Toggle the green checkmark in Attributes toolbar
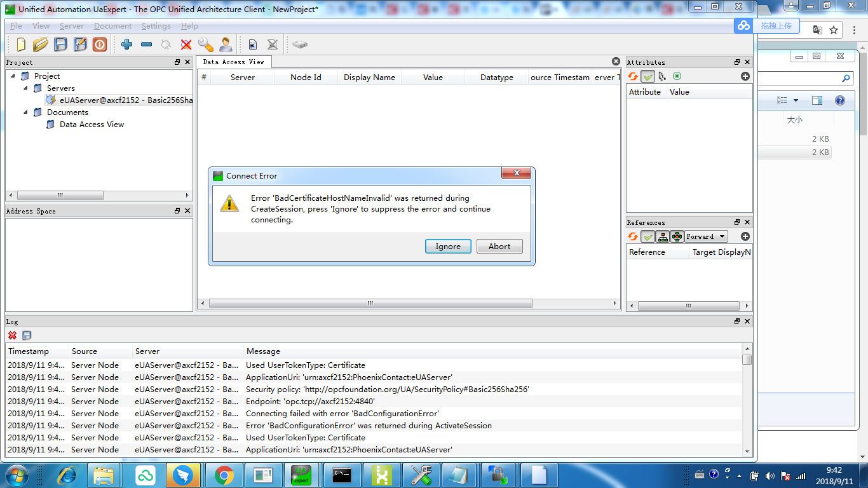The width and height of the screenshot is (868, 488). tap(648, 76)
